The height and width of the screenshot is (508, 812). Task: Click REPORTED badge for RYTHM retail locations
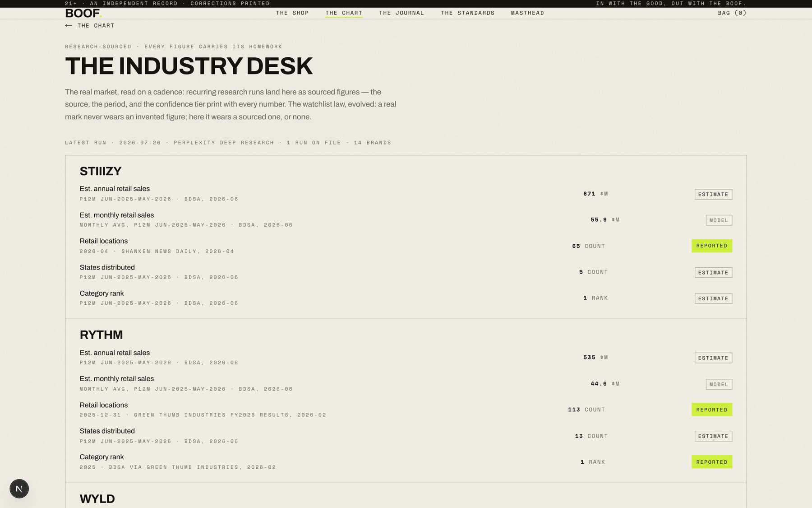pos(712,410)
